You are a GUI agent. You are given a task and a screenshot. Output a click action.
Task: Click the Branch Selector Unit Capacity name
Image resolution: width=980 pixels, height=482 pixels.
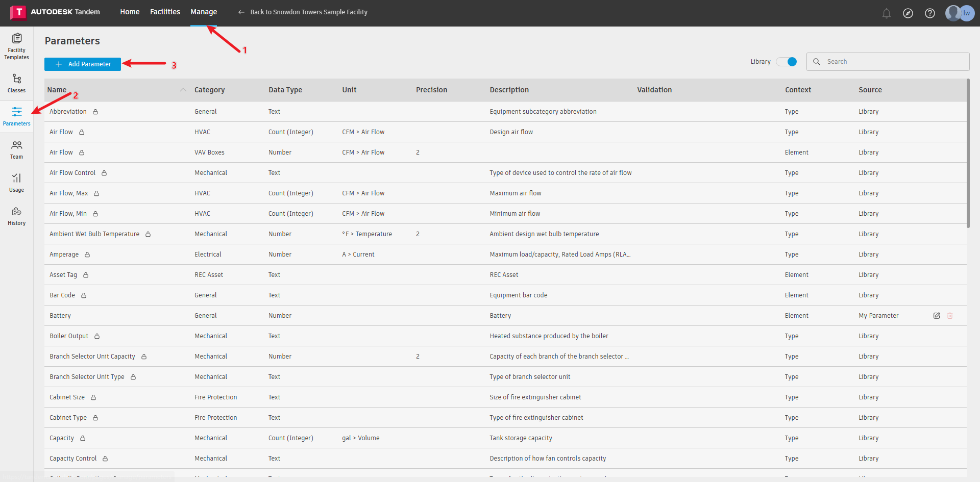pyautogui.click(x=92, y=357)
